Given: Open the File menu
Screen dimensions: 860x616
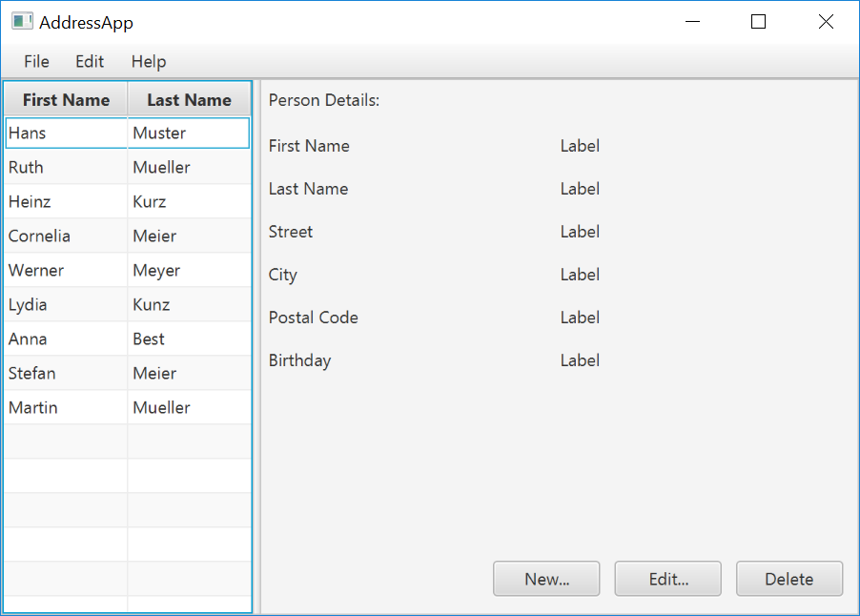Looking at the screenshot, I should (x=37, y=62).
